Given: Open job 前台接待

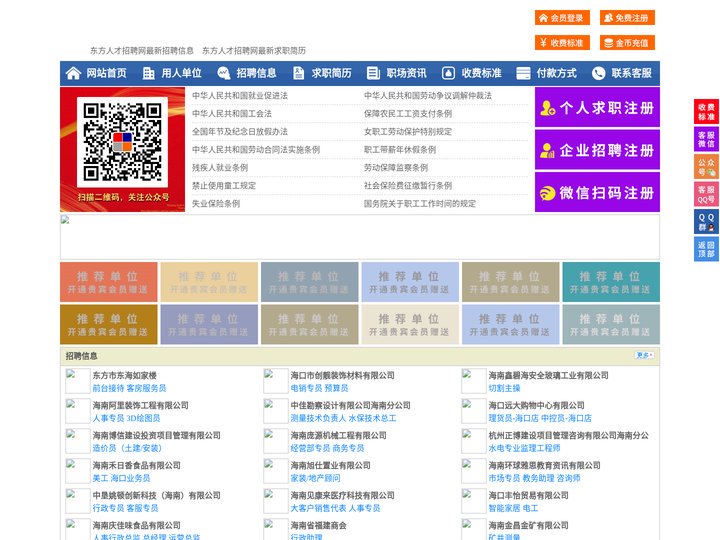Looking at the screenshot, I should click(108, 388).
